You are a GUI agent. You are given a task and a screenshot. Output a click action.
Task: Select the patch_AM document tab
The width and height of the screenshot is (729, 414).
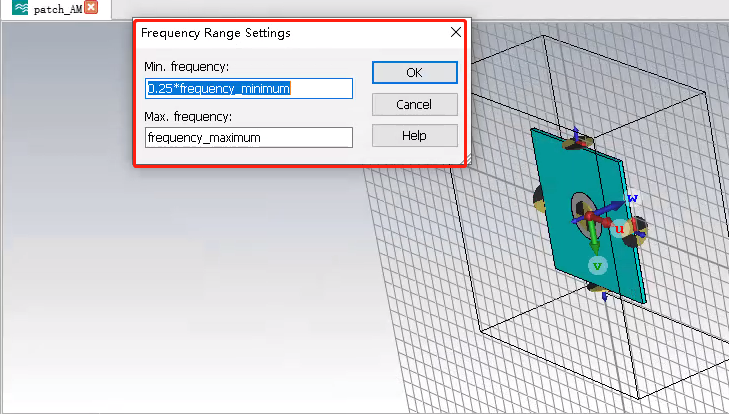[x=56, y=8]
